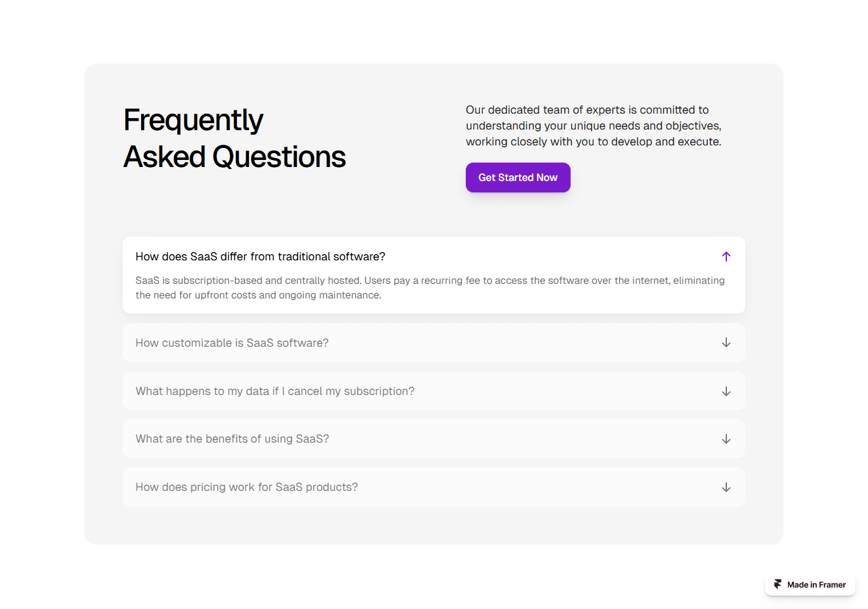The width and height of the screenshot is (868, 609).
Task: Click the dedicated team of experts paragraph
Action: [x=593, y=126]
